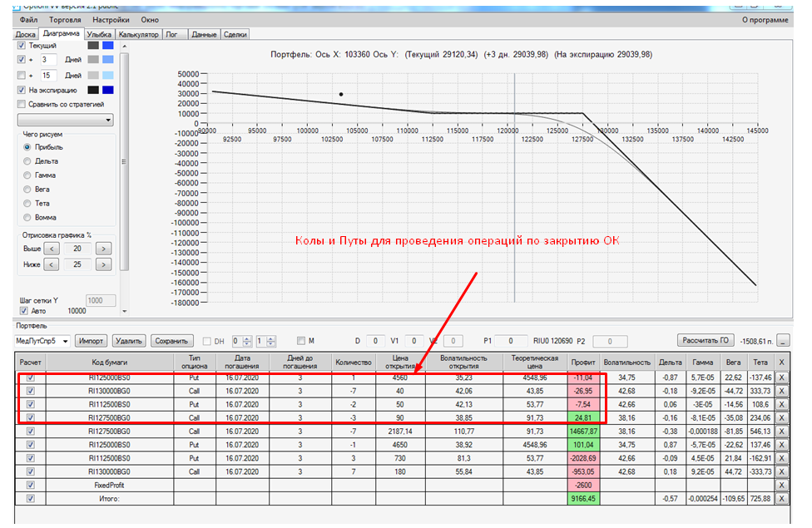Select the Дельта radio button
The image size is (812, 528).
[27, 161]
